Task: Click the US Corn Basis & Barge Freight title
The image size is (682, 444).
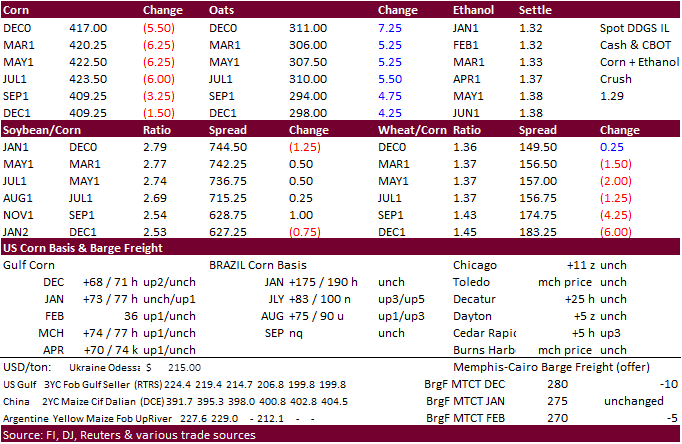Action: point(82,247)
